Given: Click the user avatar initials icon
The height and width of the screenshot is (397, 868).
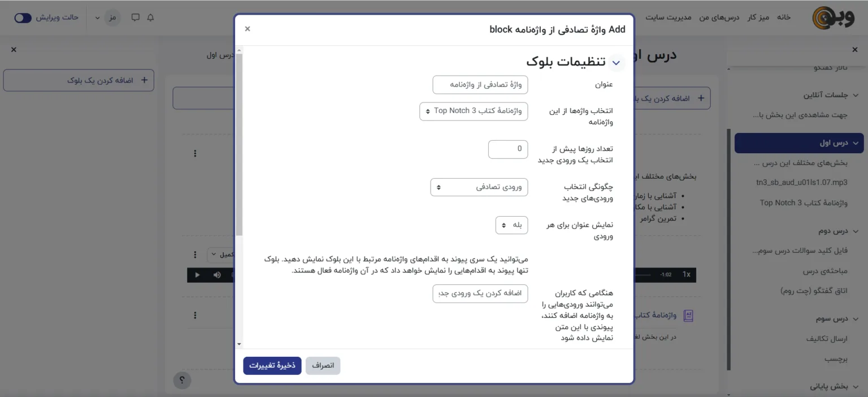Looking at the screenshot, I should point(112,18).
